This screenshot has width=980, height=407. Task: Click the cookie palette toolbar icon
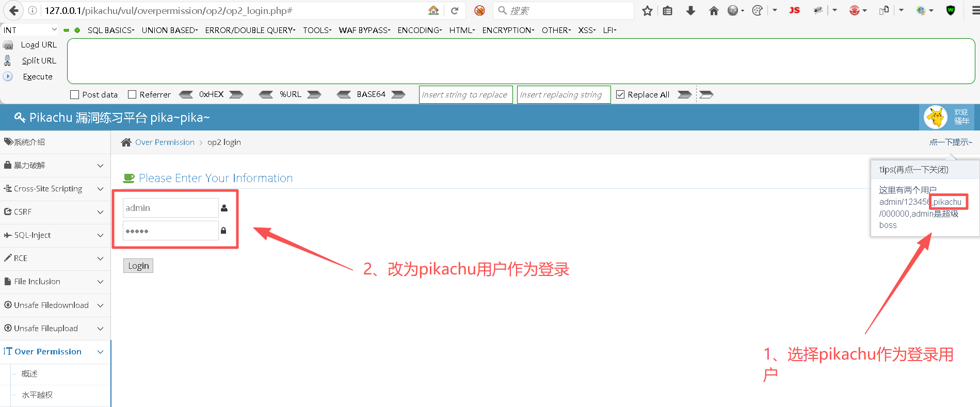(x=757, y=10)
